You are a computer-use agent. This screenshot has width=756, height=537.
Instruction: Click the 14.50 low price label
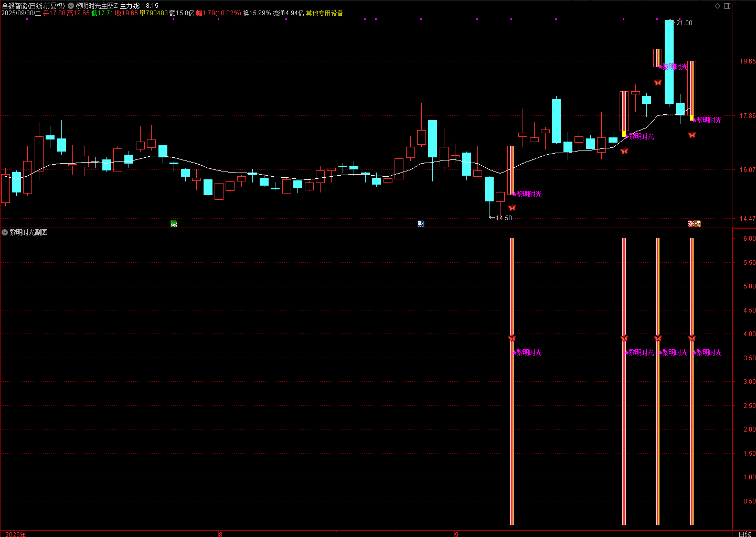(x=504, y=218)
